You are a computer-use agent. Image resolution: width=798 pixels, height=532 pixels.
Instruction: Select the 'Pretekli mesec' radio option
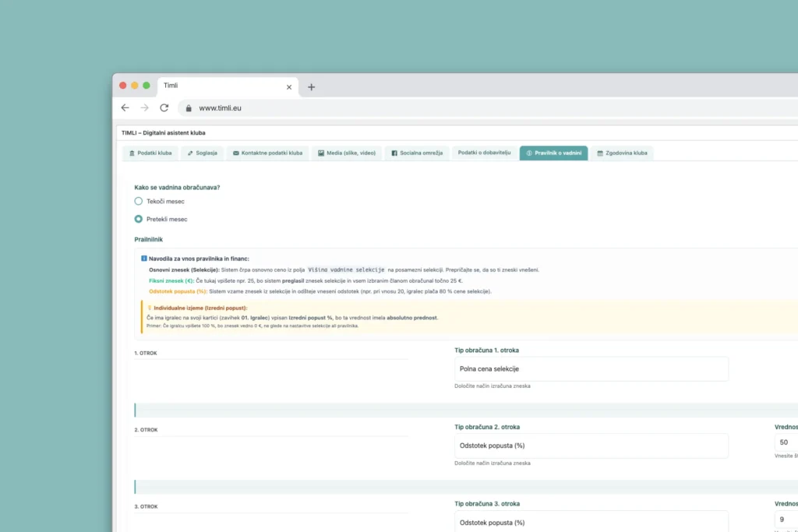[139, 219]
